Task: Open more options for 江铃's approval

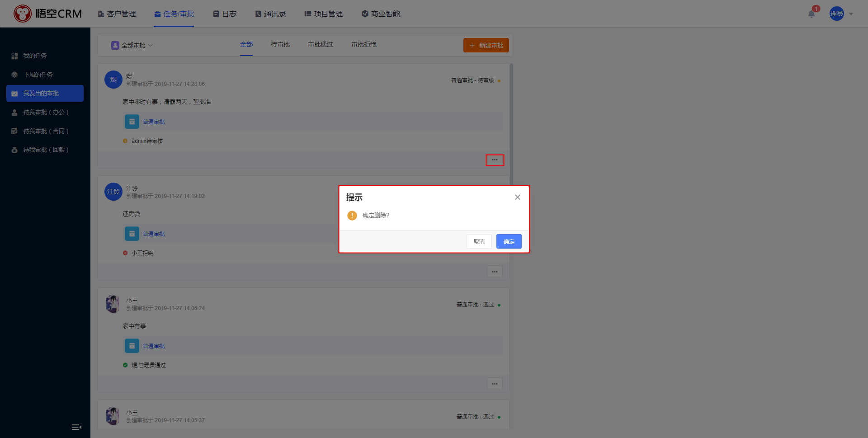Action: (495, 272)
